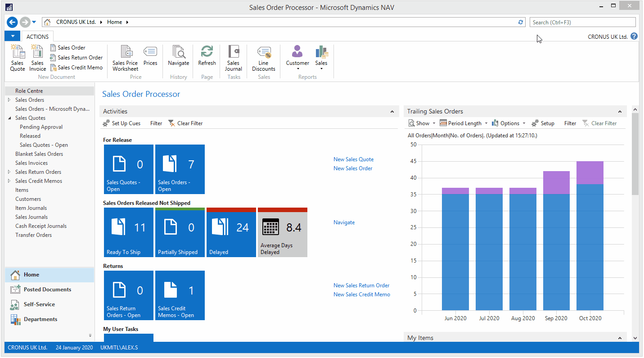Open the Help question mark icon
644x358 pixels.
coord(634,36)
